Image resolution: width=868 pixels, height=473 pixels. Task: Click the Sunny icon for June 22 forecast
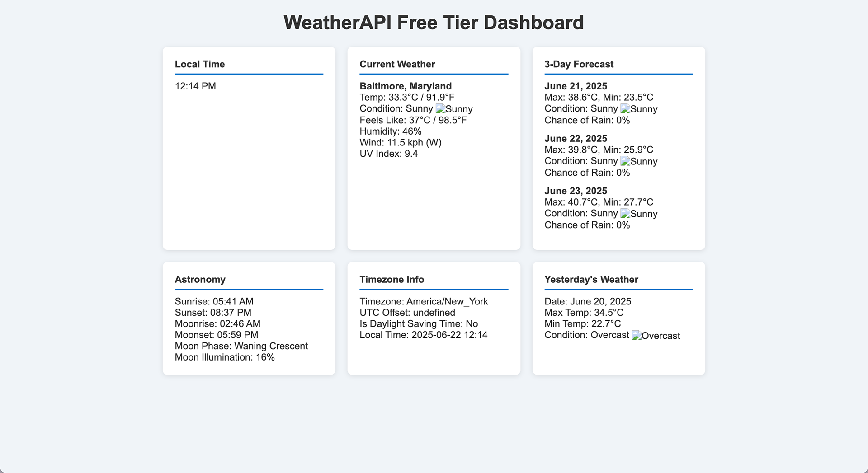click(x=639, y=161)
